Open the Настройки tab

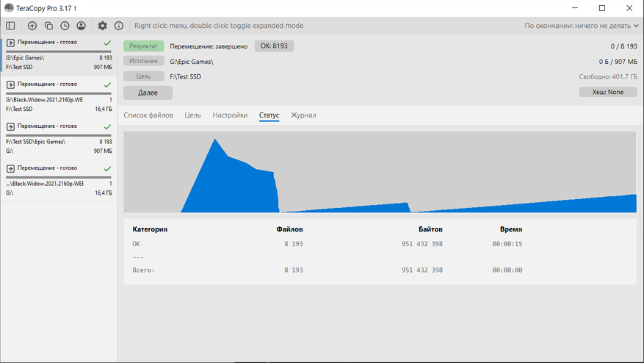pos(230,115)
